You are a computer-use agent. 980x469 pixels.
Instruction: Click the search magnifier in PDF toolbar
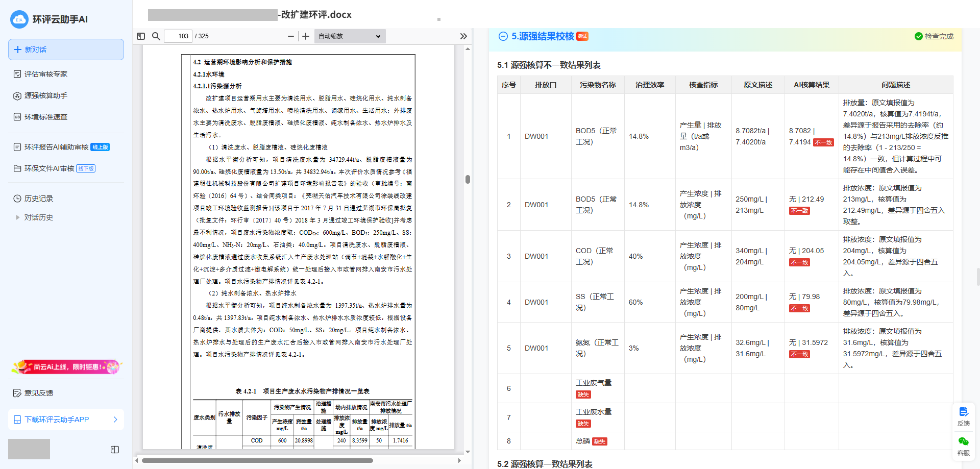[156, 36]
